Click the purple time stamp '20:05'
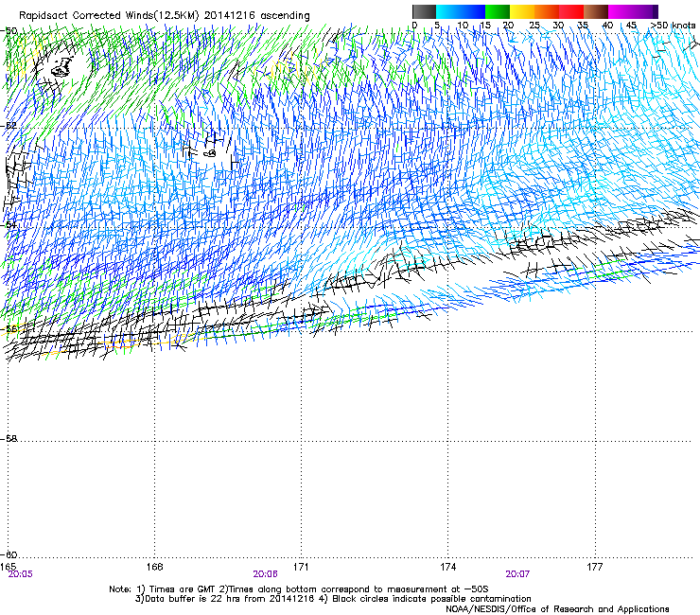 tap(21, 574)
